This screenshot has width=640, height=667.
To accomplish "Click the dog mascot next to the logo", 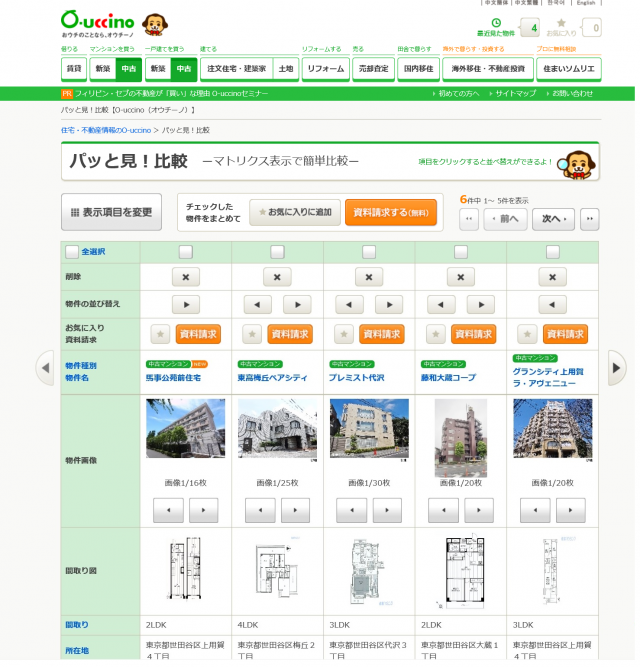I will (155, 25).
